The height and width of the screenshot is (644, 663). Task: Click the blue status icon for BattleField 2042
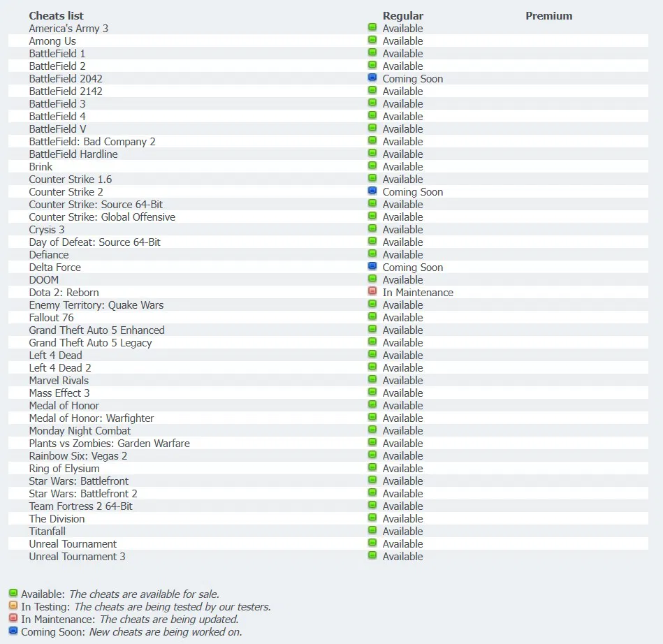(x=372, y=78)
